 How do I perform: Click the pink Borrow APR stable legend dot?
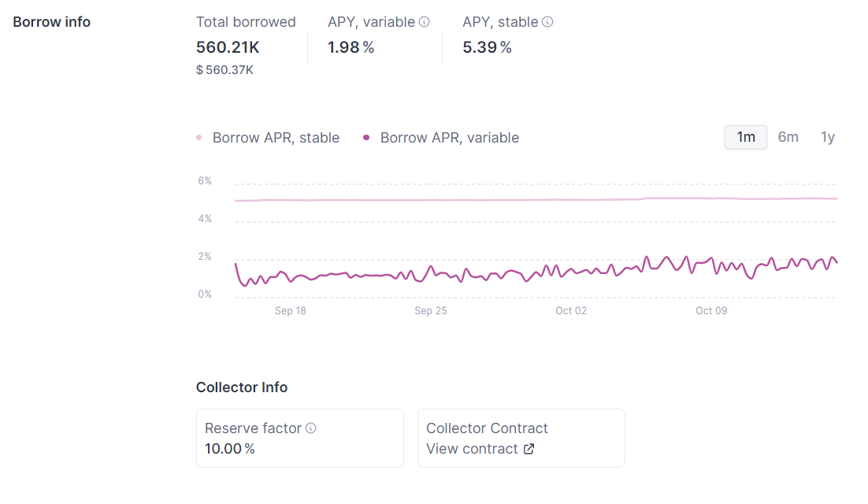pyautogui.click(x=198, y=137)
